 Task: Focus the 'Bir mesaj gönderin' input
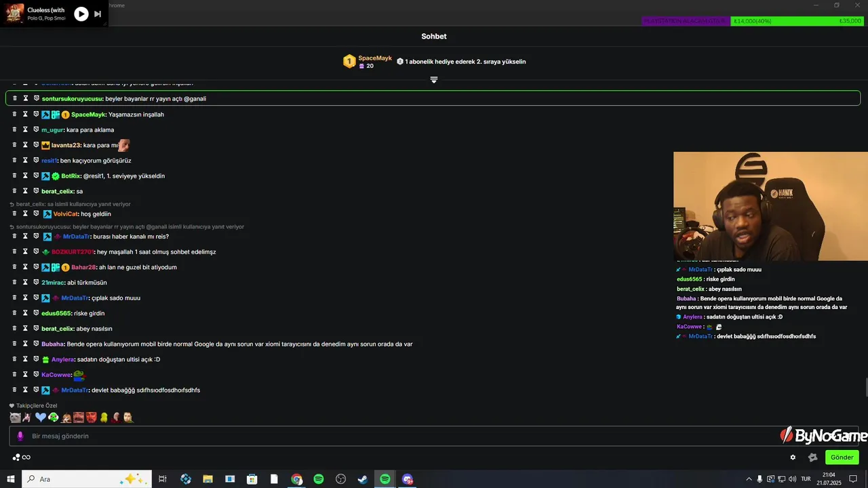(434, 436)
